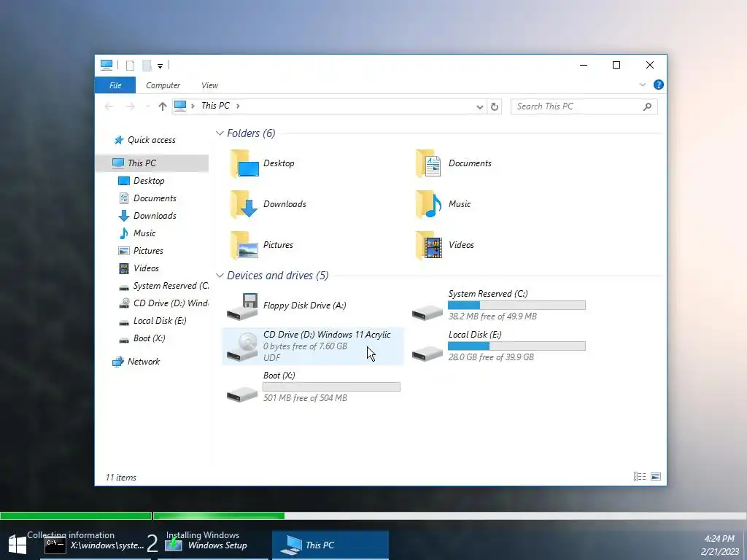Select Local Disk (E:) in Devices and drives
Screen dimensions: 747x560
(x=498, y=346)
